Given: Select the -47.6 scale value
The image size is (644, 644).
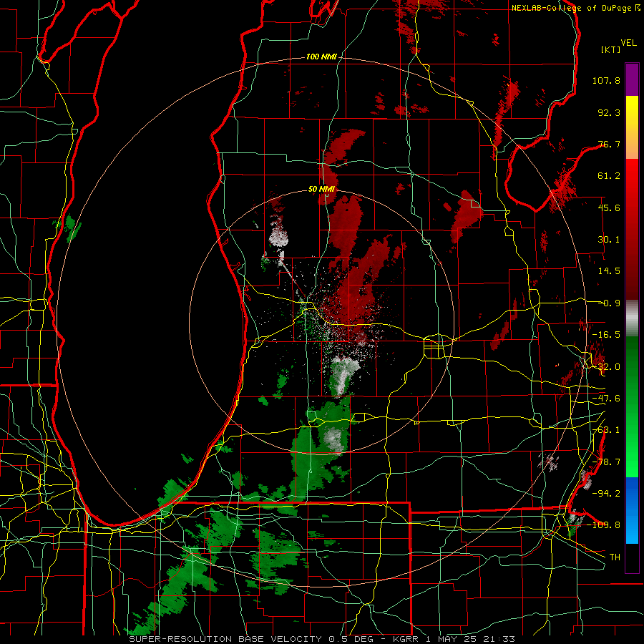Looking at the screenshot, I should 606,399.
